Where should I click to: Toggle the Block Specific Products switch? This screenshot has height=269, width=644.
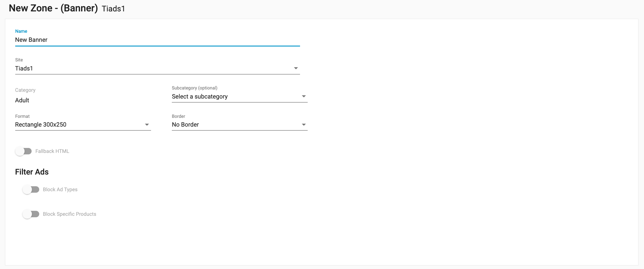pyautogui.click(x=31, y=214)
